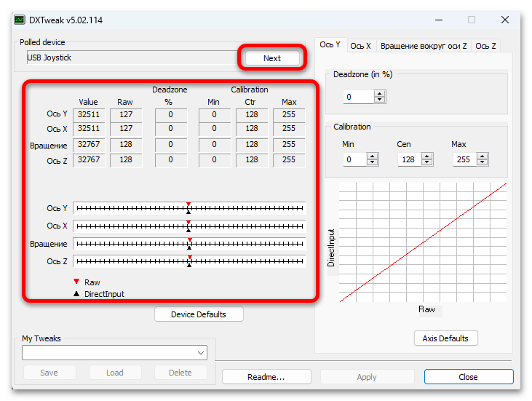The height and width of the screenshot is (401, 532).
Task: Decrease the Deadzone percent spinner
Action: [x=380, y=100]
